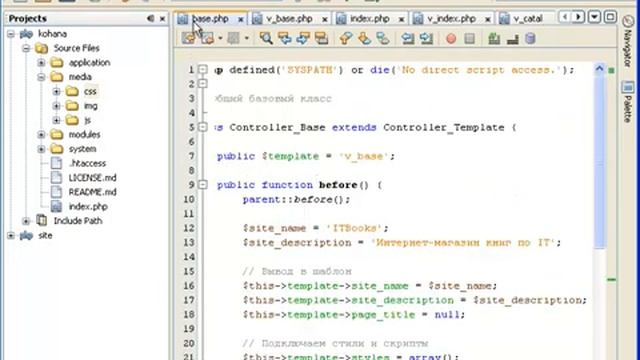Expand the js folder
The image size is (640, 360).
[x=56, y=120]
